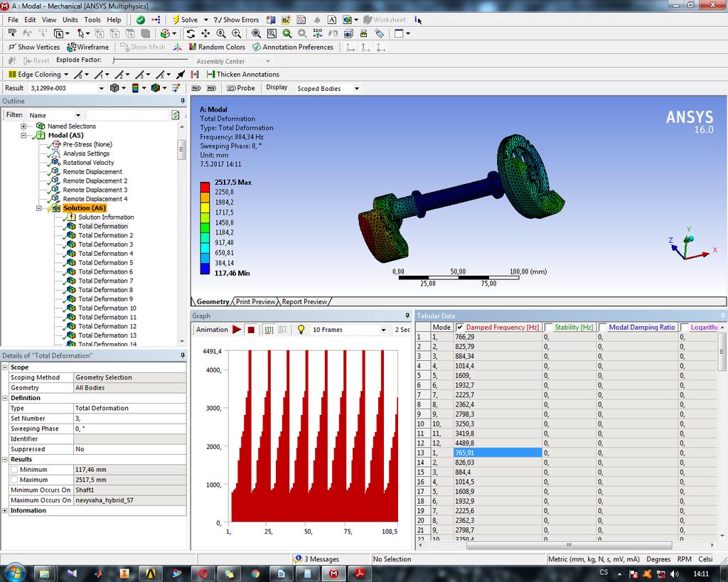The width and height of the screenshot is (728, 582).
Task: Open the File menu
Action: (x=13, y=19)
